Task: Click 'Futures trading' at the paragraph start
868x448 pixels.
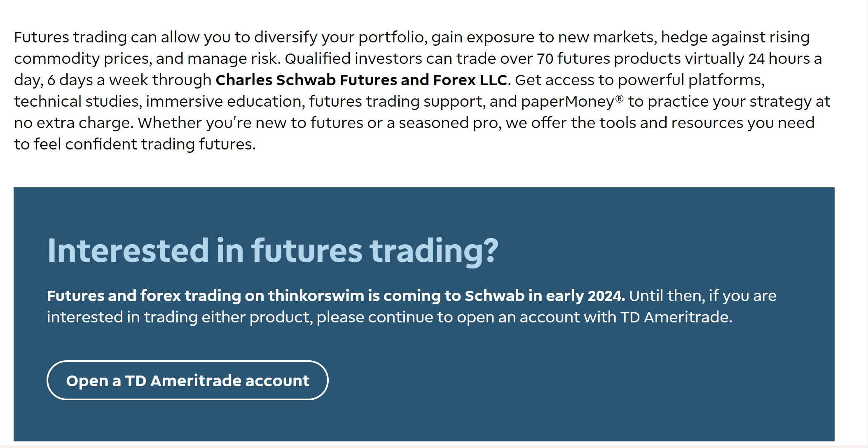Action: (70, 37)
